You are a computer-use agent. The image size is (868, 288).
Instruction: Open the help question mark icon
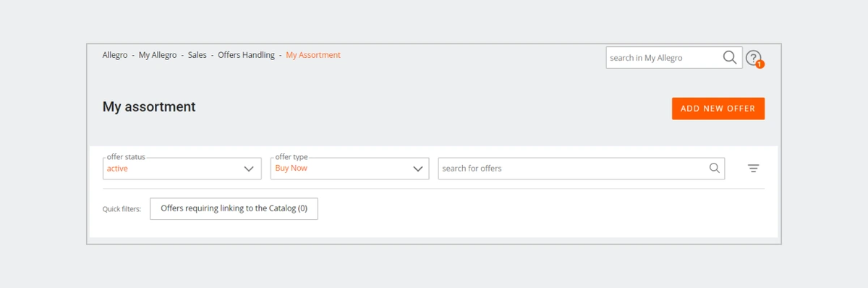click(x=753, y=57)
